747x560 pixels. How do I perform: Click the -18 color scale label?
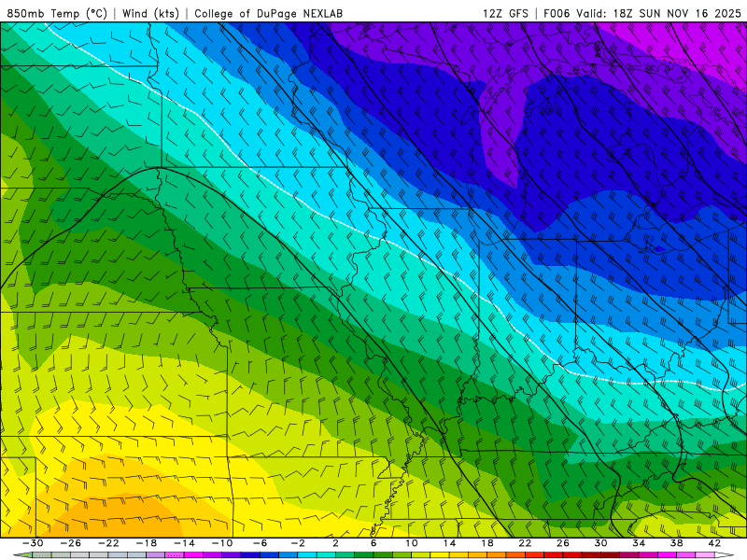[x=147, y=543]
